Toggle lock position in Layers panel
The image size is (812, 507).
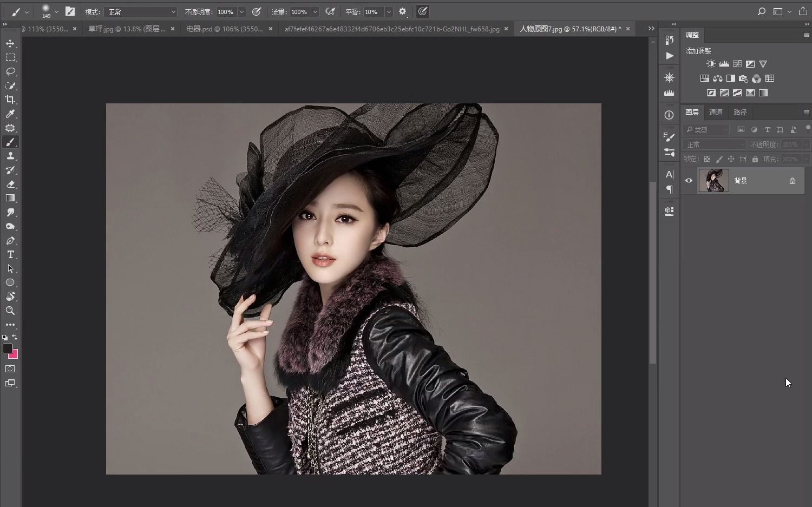pyautogui.click(x=731, y=159)
